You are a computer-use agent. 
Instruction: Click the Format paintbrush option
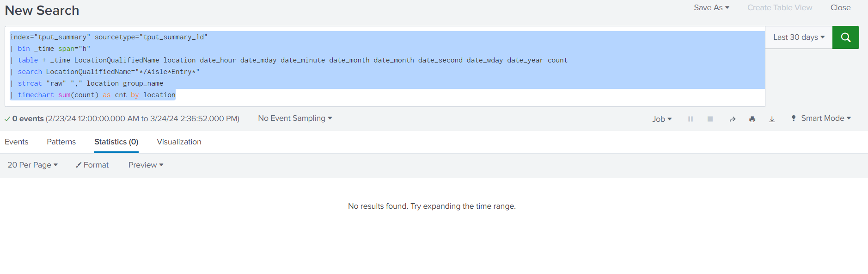(x=92, y=165)
